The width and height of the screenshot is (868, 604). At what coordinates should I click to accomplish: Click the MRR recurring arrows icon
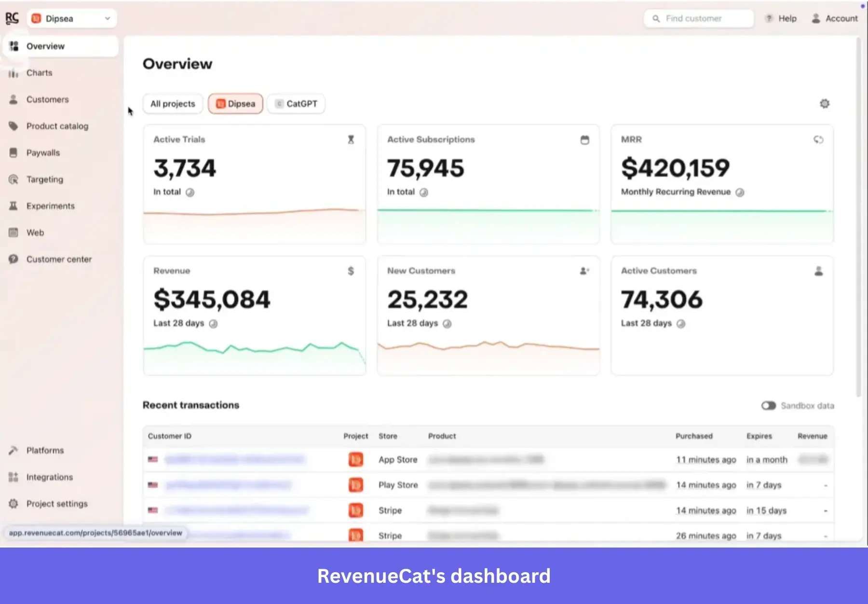pos(818,139)
